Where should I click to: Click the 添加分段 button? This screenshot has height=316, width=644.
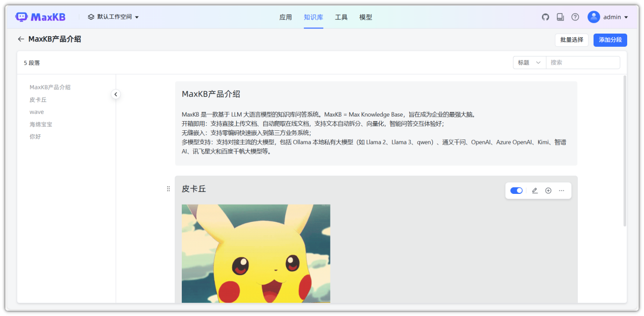coord(610,40)
